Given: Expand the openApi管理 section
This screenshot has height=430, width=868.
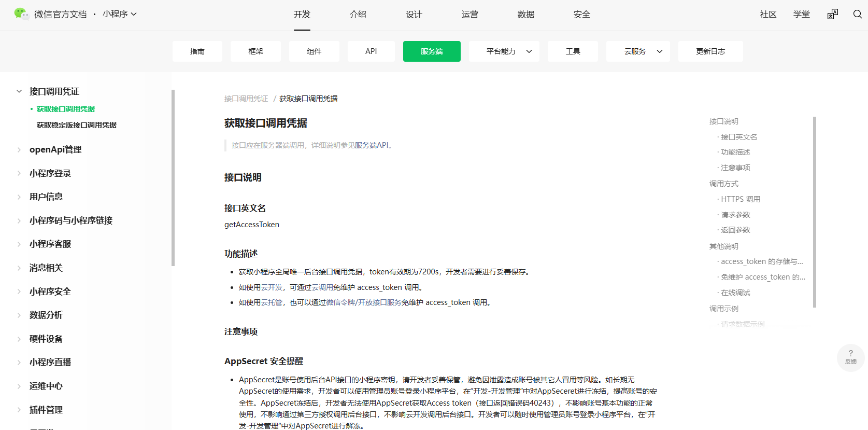Looking at the screenshot, I should point(19,149).
